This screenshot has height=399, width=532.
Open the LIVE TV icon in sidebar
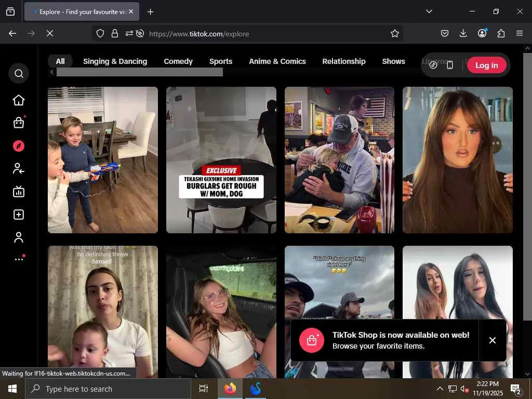(x=19, y=192)
